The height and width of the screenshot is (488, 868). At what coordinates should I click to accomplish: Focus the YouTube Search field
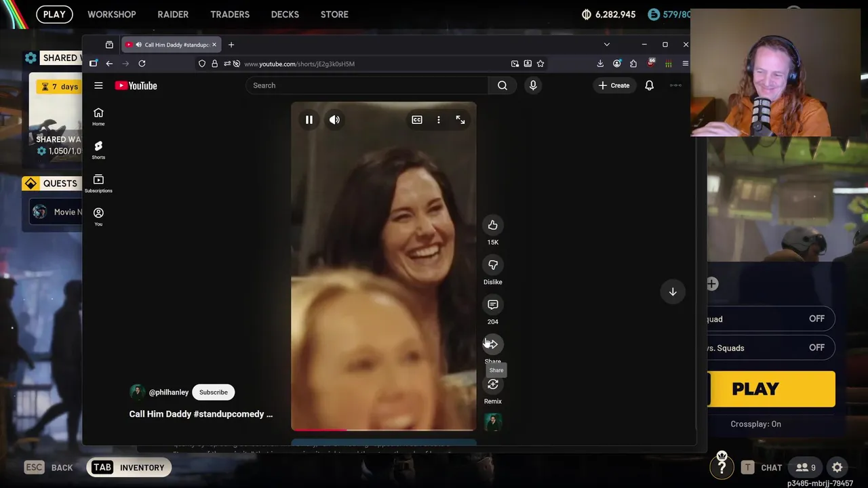click(x=367, y=85)
